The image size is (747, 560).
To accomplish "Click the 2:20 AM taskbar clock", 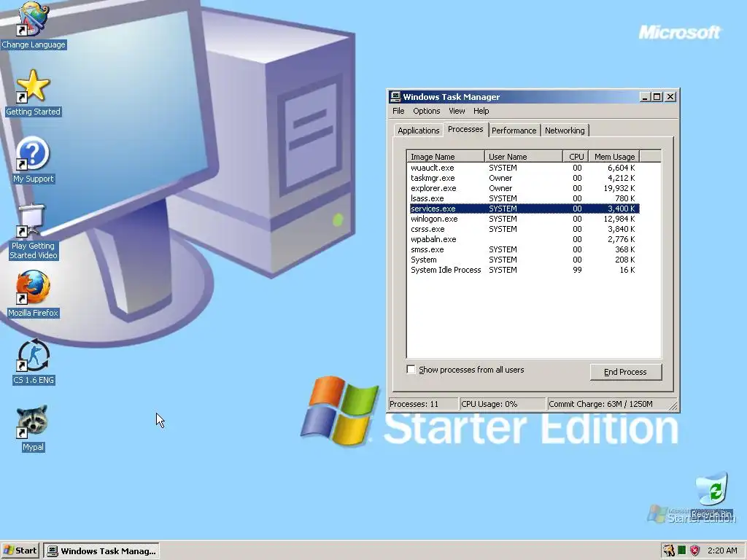I will 722,551.
